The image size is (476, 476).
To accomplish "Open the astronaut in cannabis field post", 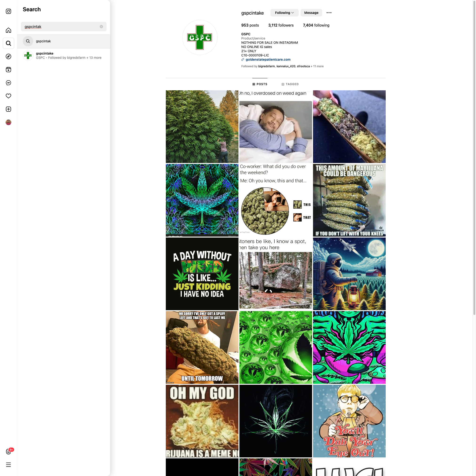I will tap(349, 274).
